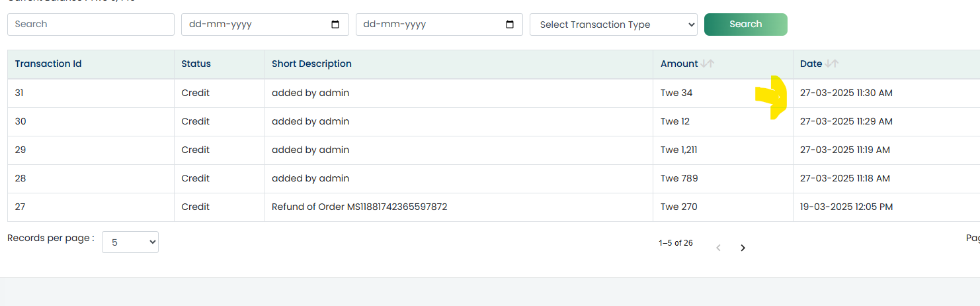Select the row for transaction 28
Screen dimensions: 980x306
click(x=493, y=179)
